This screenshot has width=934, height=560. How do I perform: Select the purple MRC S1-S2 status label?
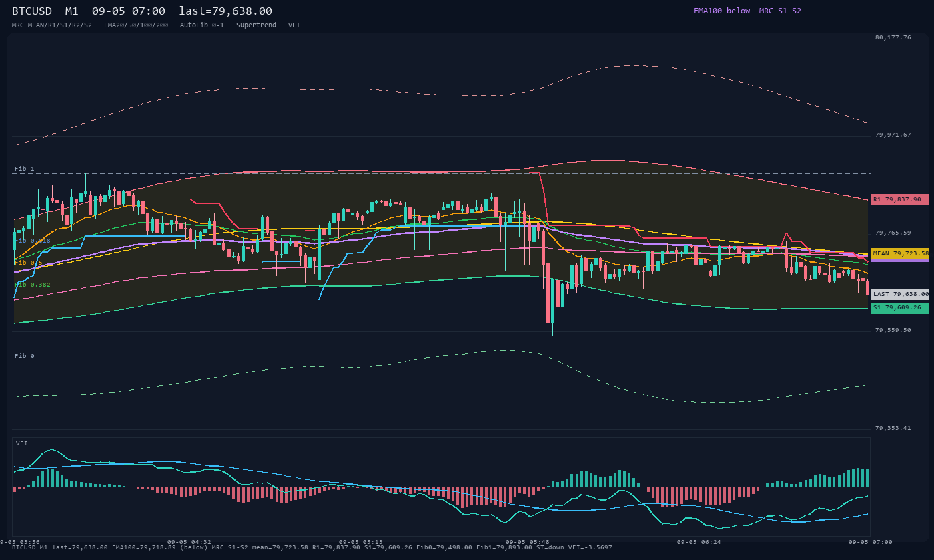(x=780, y=11)
